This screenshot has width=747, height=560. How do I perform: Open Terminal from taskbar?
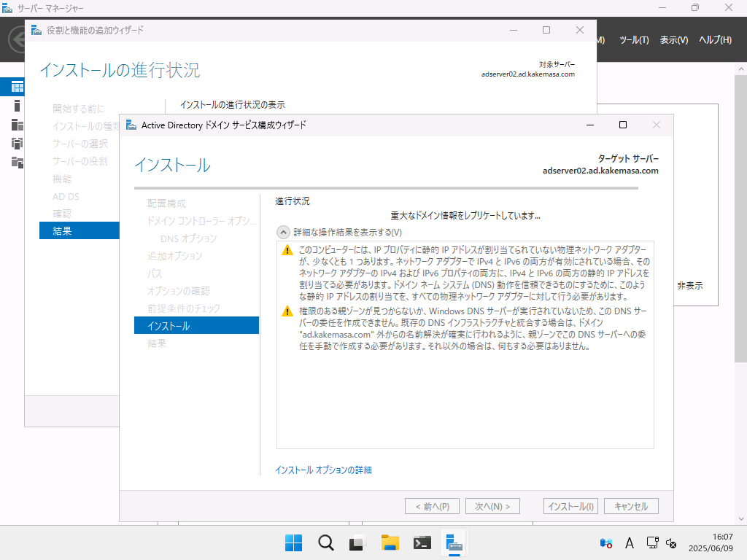click(422, 542)
